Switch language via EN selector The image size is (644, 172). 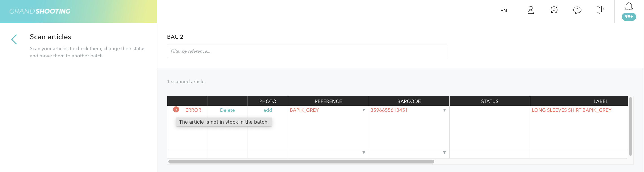pos(503,11)
